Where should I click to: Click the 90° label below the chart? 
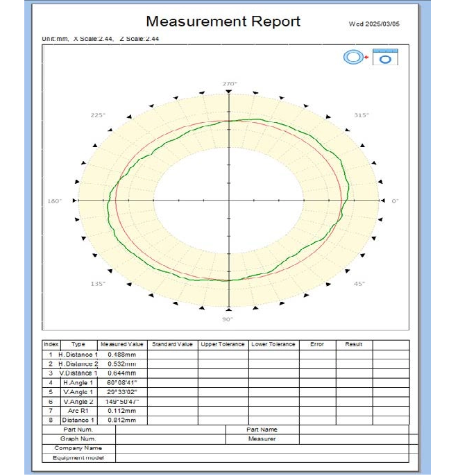[x=228, y=318]
